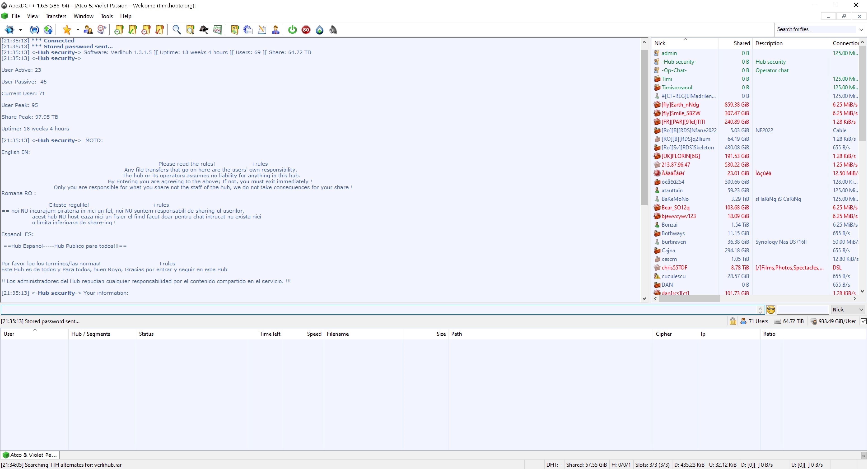
Task: Select the Atco & Violet Pa... hub tab
Action: coord(30,455)
